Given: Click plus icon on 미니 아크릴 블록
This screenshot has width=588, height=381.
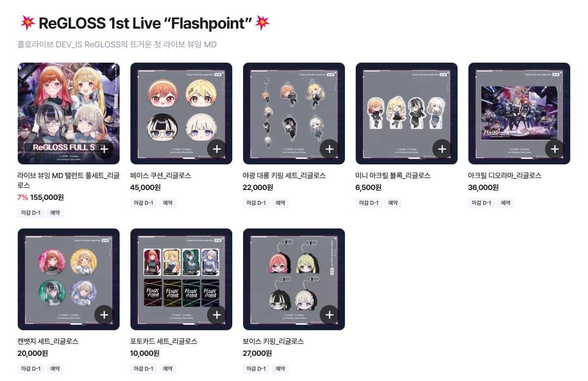Looking at the screenshot, I should point(442,149).
